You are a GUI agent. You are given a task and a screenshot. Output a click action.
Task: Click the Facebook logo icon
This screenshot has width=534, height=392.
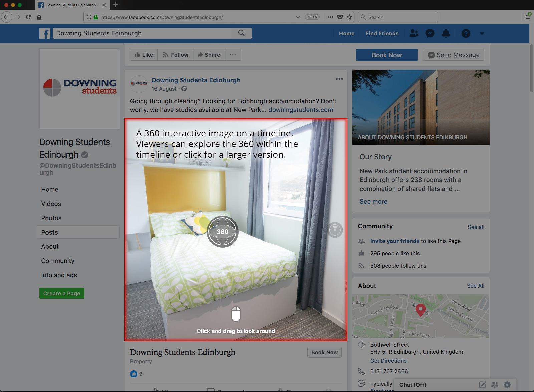[45, 33]
